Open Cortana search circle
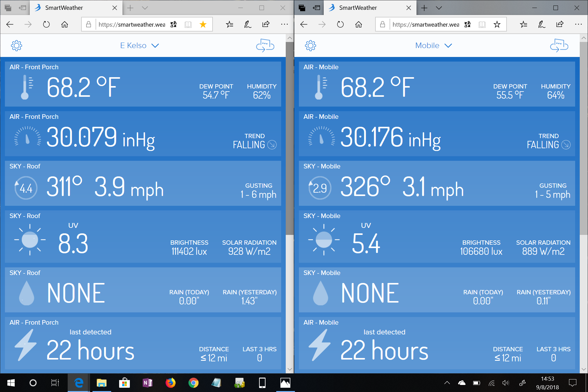588x392 pixels. [x=33, y=383]
